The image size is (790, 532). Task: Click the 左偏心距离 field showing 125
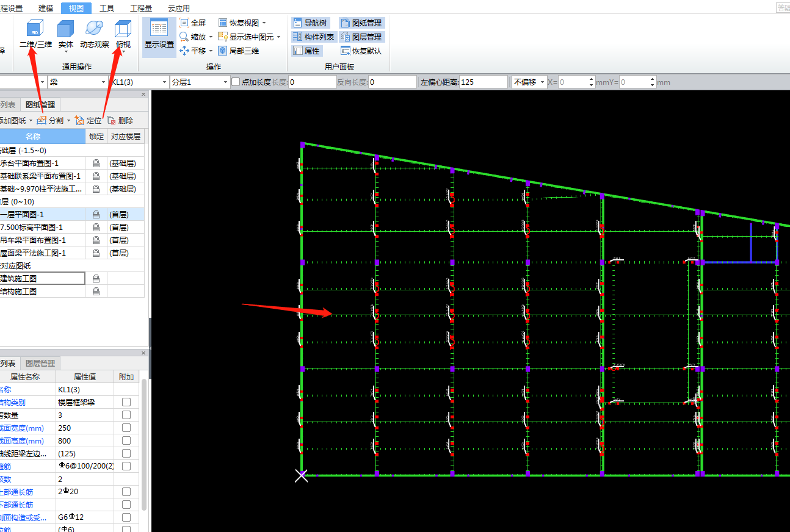(x=484, y=82)
